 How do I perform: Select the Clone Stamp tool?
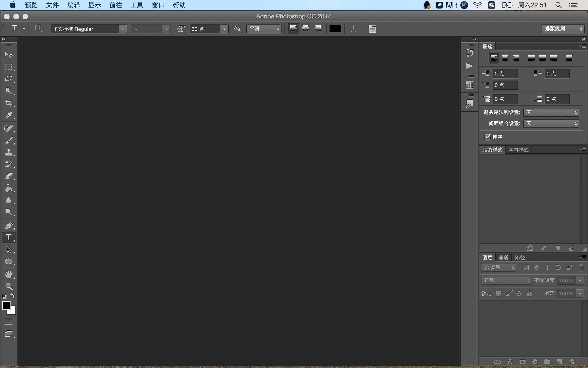pyautogui.click(x=9, y=152)
